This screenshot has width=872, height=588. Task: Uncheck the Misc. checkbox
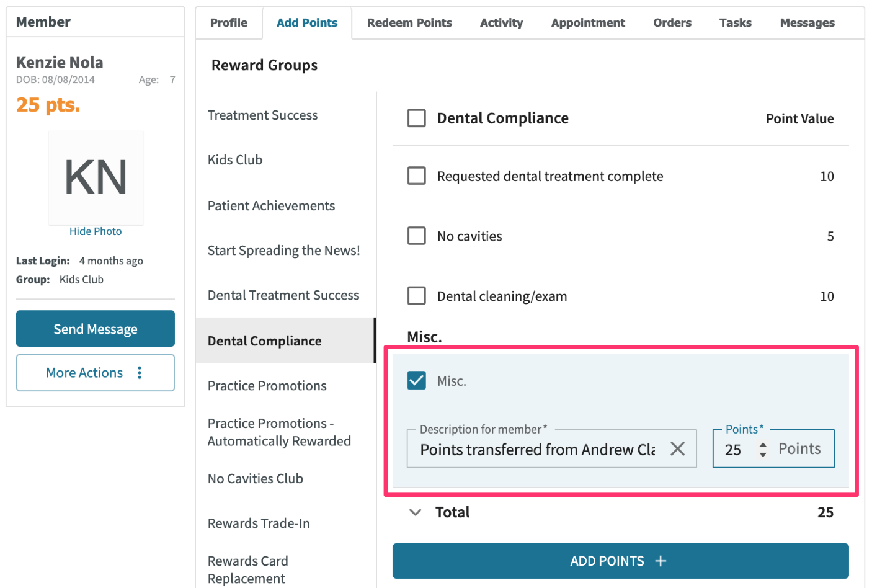417,380
